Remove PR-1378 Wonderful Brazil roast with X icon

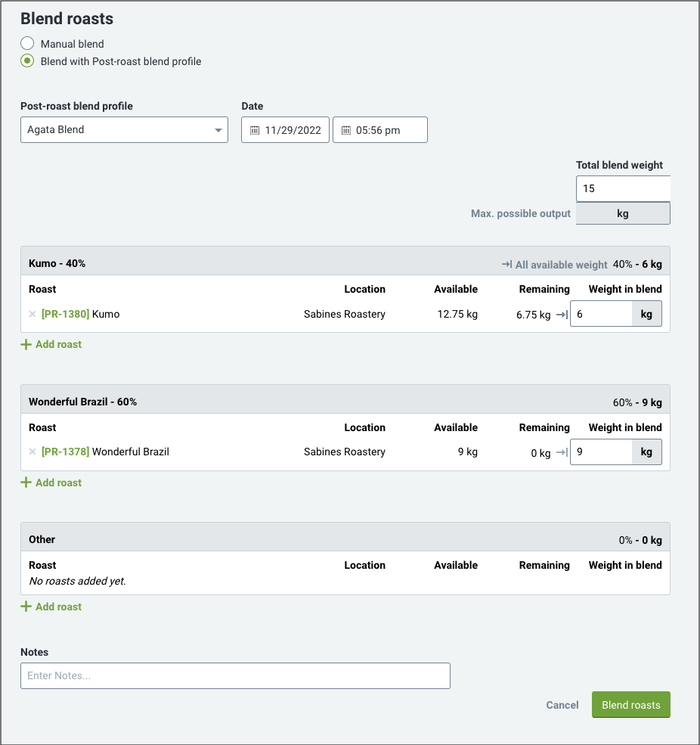pos(33,452)
